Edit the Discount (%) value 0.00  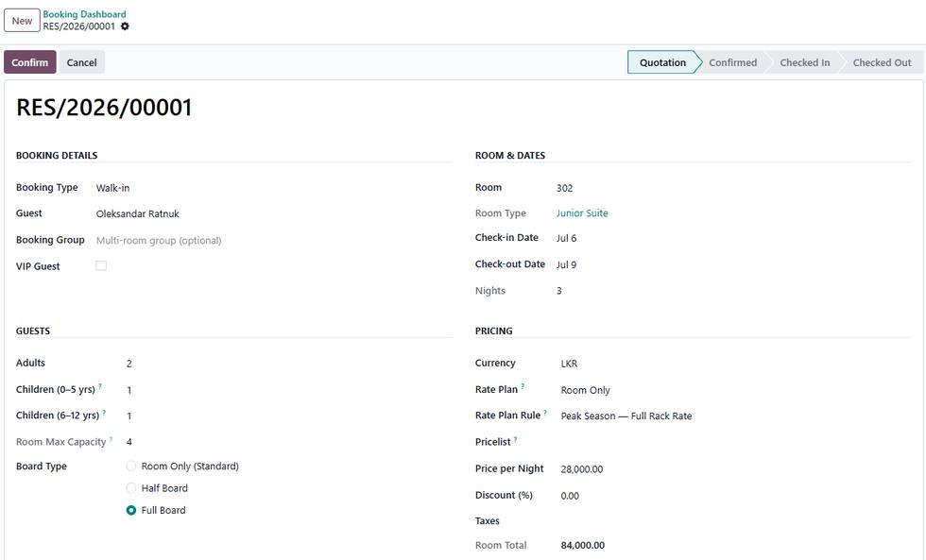[x=735, y=496]
